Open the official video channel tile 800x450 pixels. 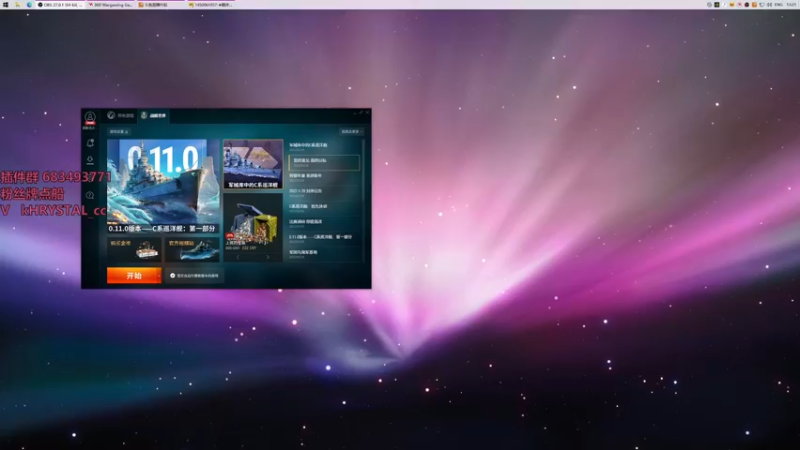(192, 249)
